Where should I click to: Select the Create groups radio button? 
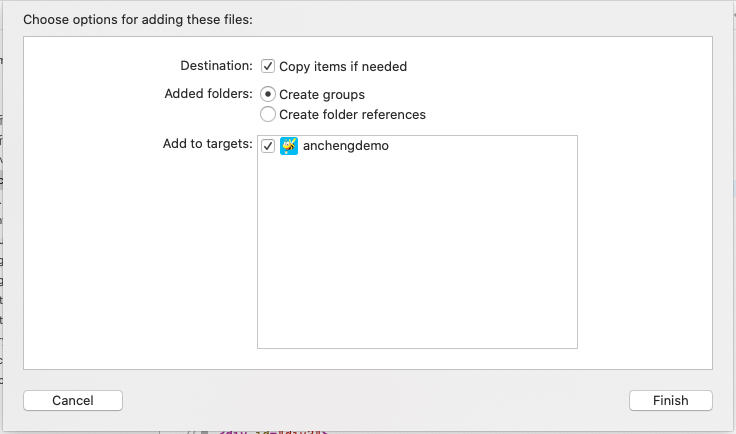click(268, 94)
